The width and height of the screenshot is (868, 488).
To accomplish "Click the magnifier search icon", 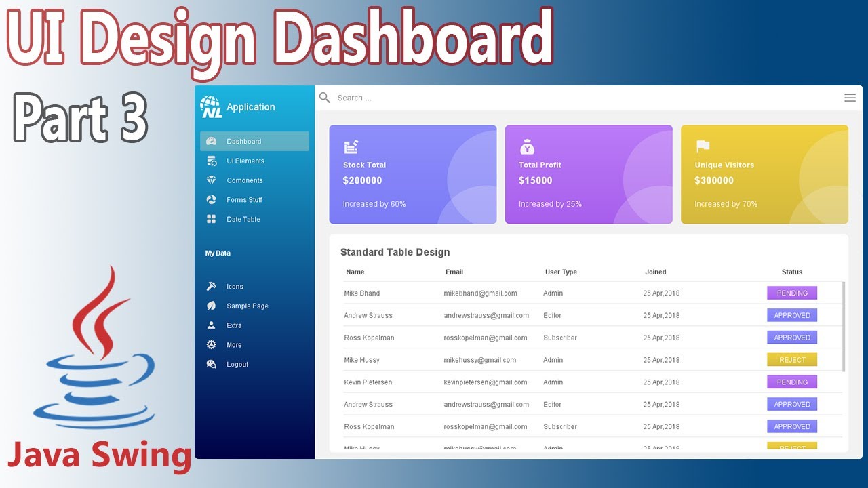I will pyautogui.click(x=325, y=98).
